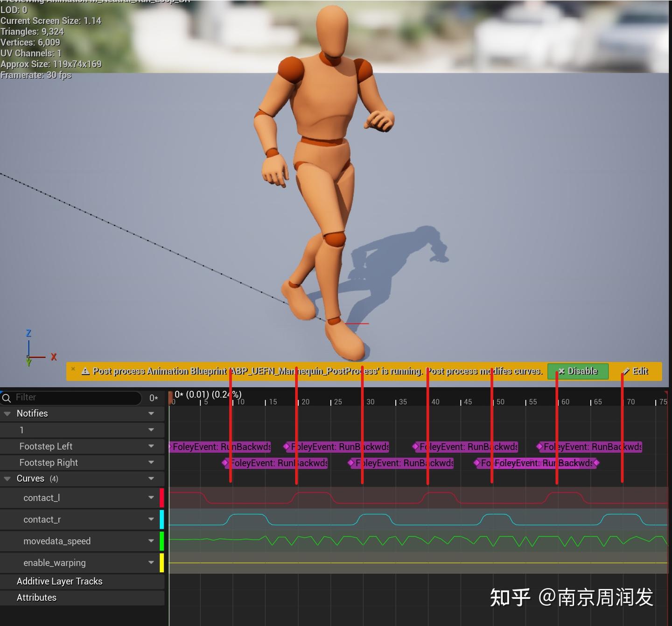The height and width of the screenshot is (626, 672).
Task: Select the Attributes row
Action: 82,598
